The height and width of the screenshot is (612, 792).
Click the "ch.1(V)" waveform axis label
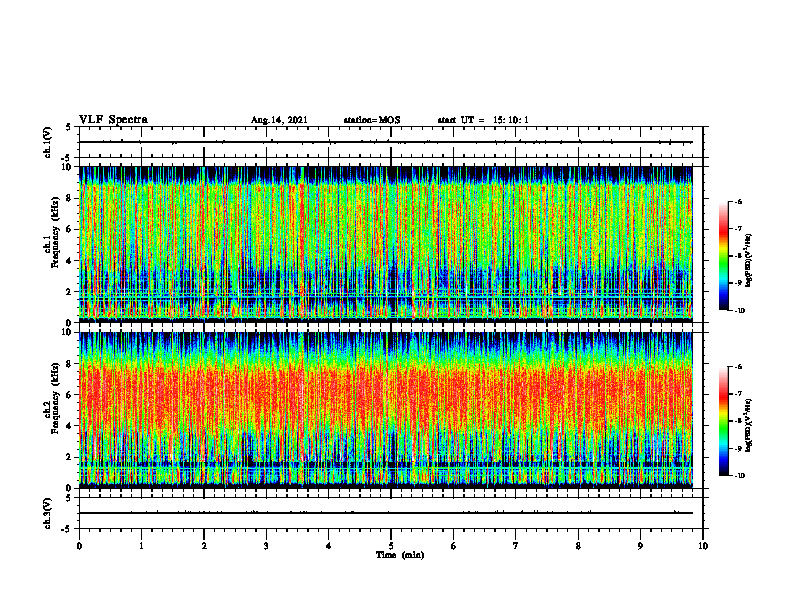coord(47,142)
